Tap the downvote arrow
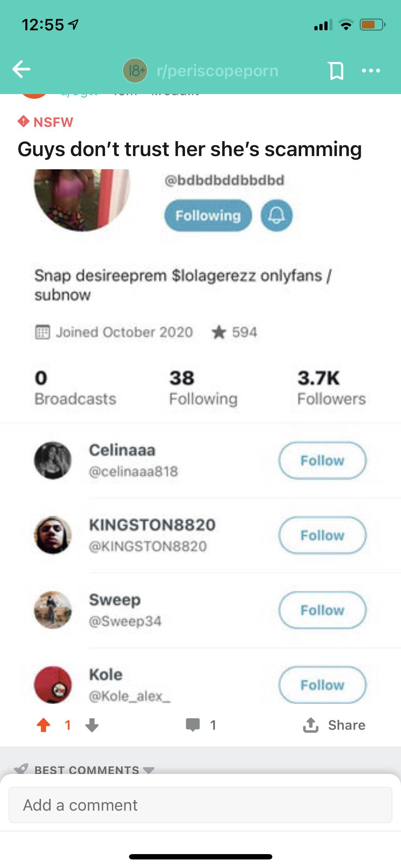This screenshot has height=868, width=401. (x=92, y=726)
